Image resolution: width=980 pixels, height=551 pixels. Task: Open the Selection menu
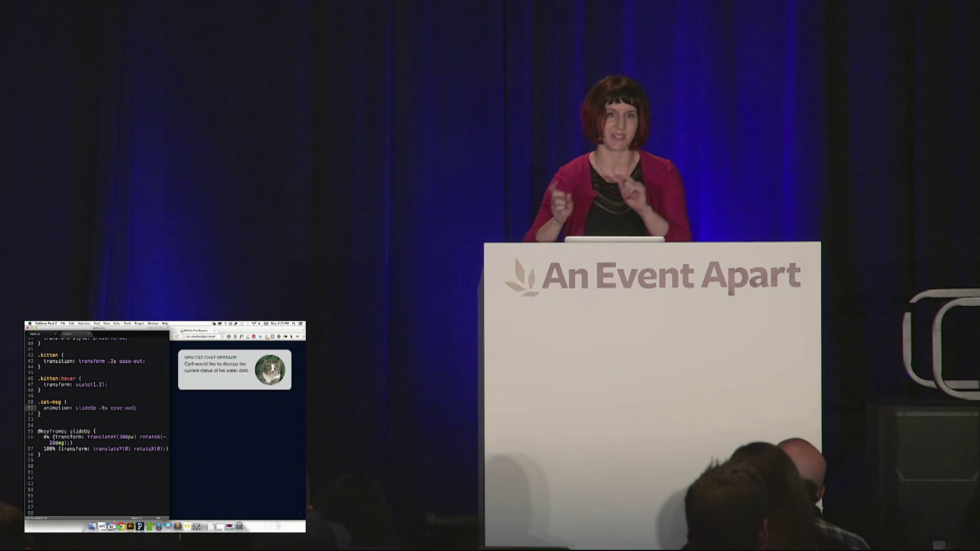point(84,323)
